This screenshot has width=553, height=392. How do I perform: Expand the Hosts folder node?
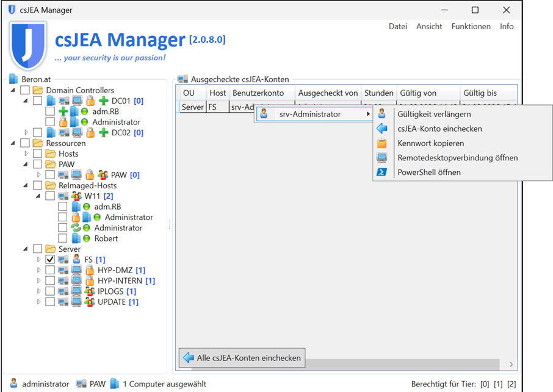[26, 154]
